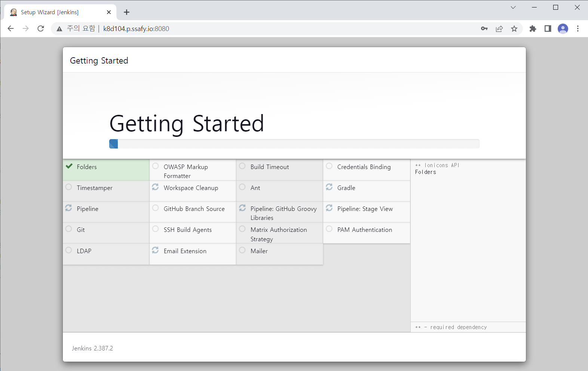Click the sync icon next to Pipeline
The image size is (588, 371).
coord(68,208)
